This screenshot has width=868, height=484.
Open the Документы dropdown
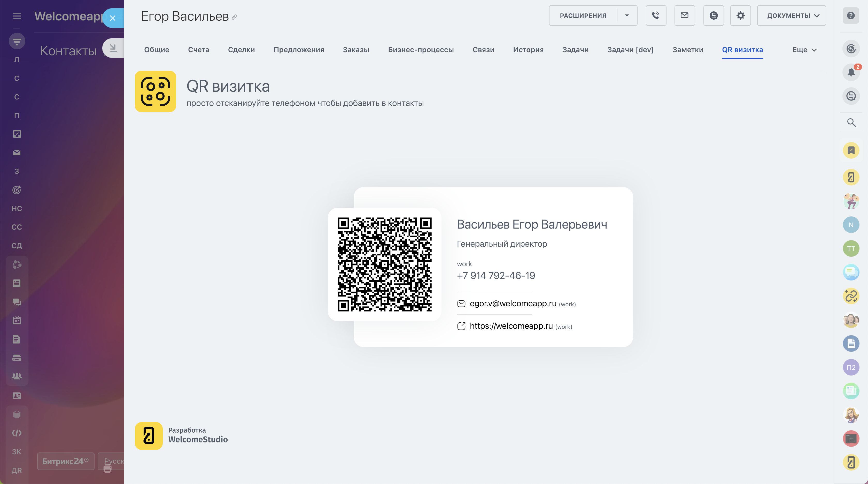coord(791,15)
